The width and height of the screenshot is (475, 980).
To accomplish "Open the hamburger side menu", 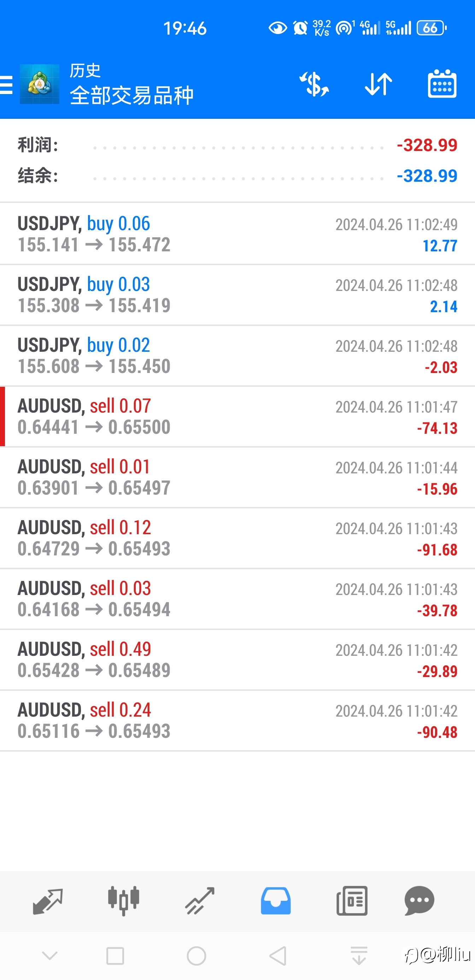I will pyautogui.click(x=6, y=84).
